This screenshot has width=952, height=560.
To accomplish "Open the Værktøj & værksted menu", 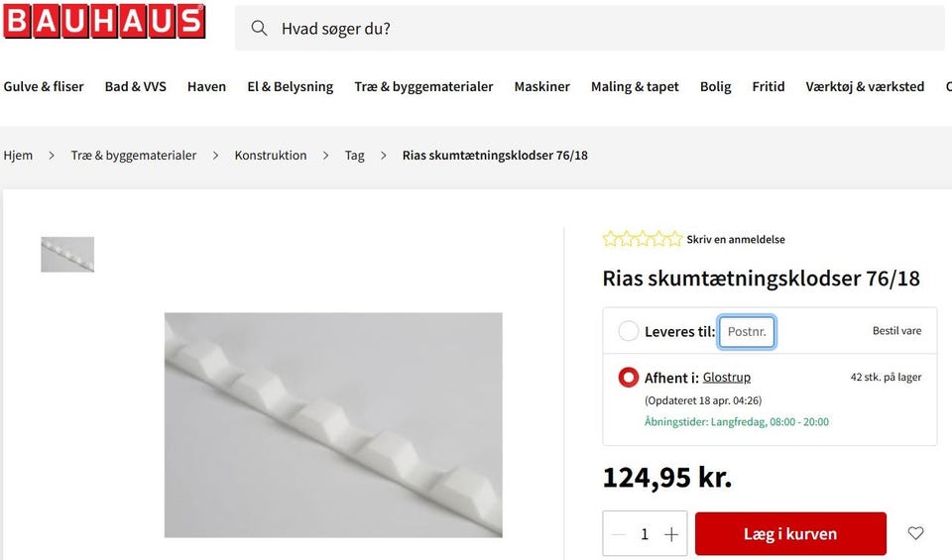I will pos(865,87).
